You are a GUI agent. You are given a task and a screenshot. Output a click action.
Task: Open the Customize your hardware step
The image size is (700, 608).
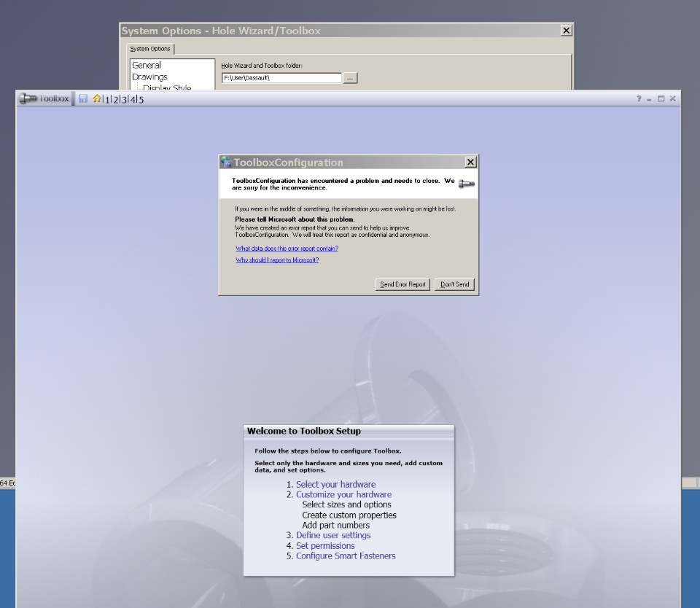point(343,494)
